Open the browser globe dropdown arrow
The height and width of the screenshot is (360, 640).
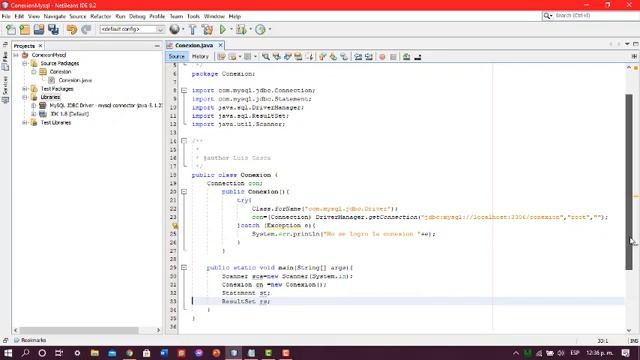point(183,29)
